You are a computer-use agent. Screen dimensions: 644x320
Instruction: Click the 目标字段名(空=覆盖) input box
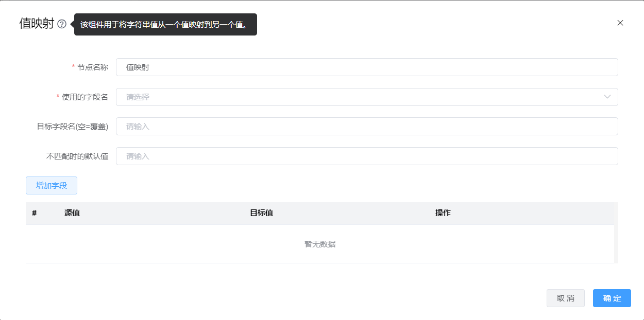[x=366, y=127]
